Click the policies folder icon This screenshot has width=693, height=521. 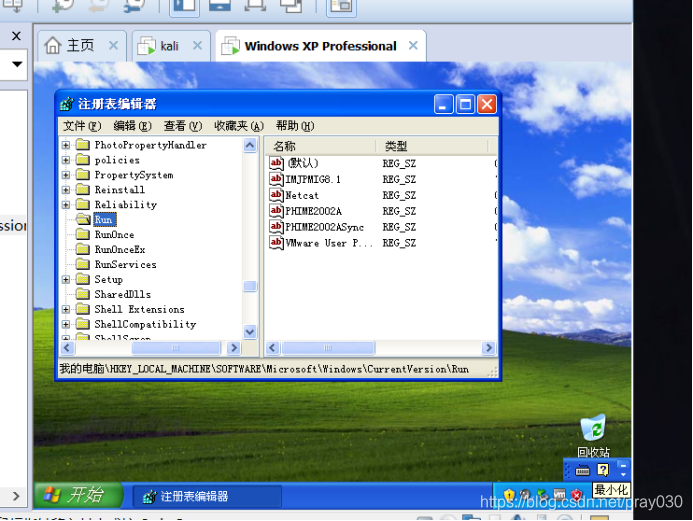pyautogui.click(x=83, y=160)
